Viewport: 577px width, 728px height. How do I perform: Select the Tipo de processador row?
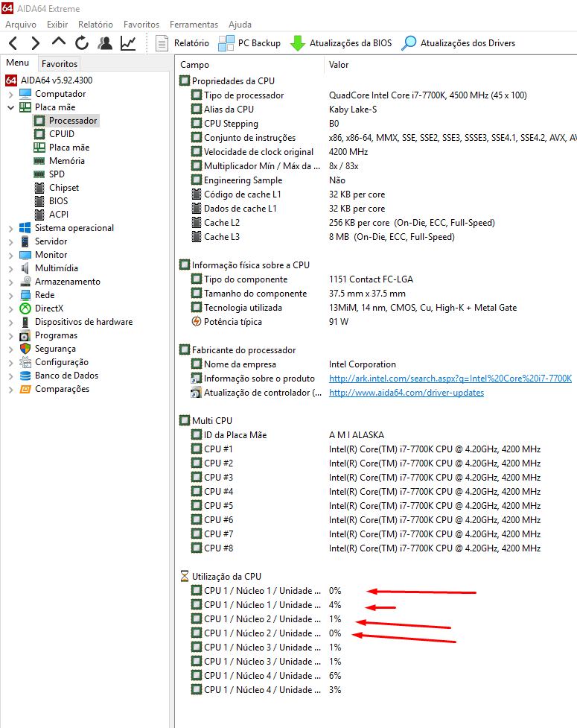click(x=376, y=95)
